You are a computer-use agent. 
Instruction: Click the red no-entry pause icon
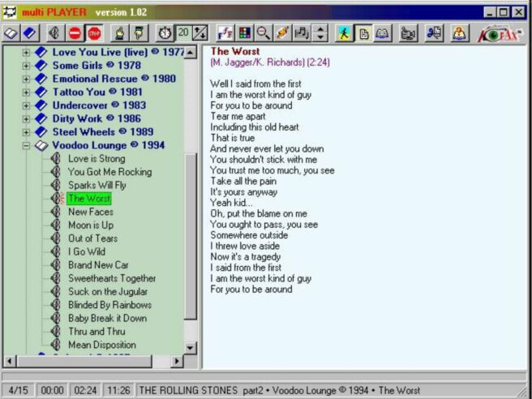(x=75, y=33)
